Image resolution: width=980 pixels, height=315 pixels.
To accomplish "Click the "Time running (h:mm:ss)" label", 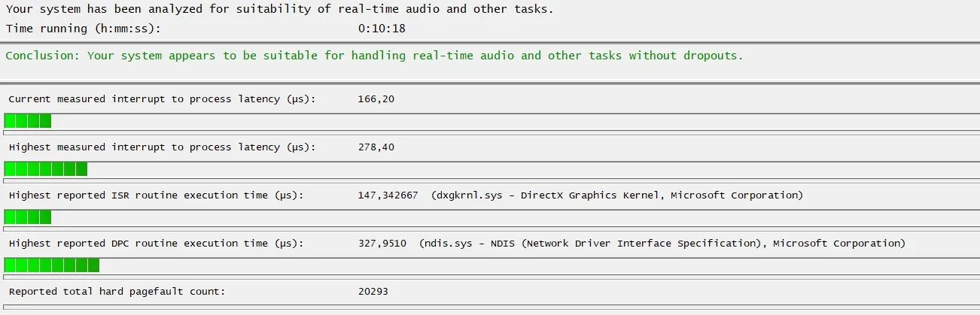I will tap(83, 29).
